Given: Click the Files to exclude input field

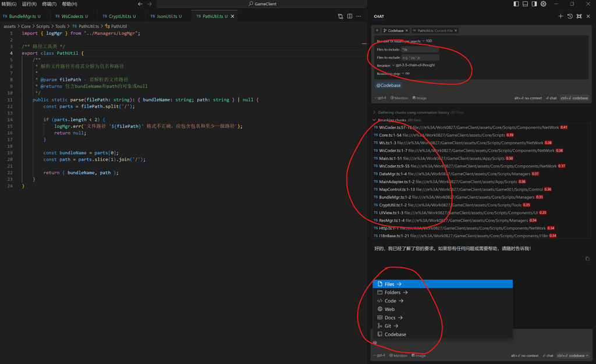Looking at the screenshot, I should 420,58.
